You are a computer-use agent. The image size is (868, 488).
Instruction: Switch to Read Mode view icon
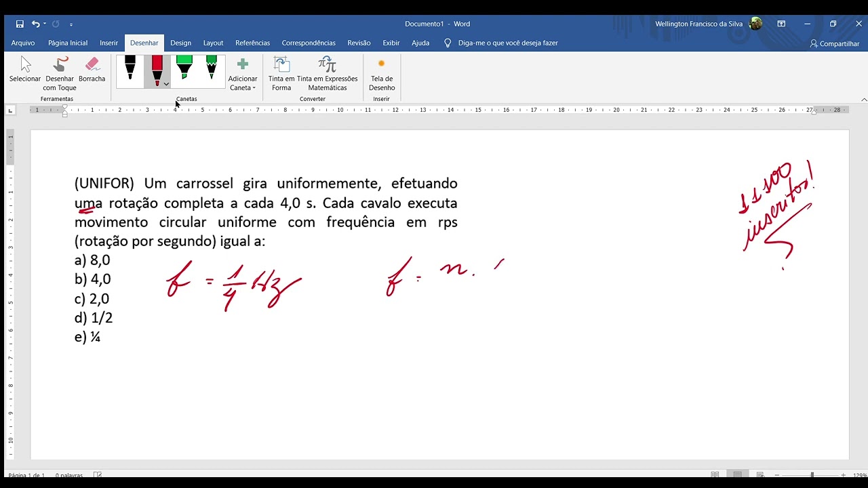pos(715,475)
